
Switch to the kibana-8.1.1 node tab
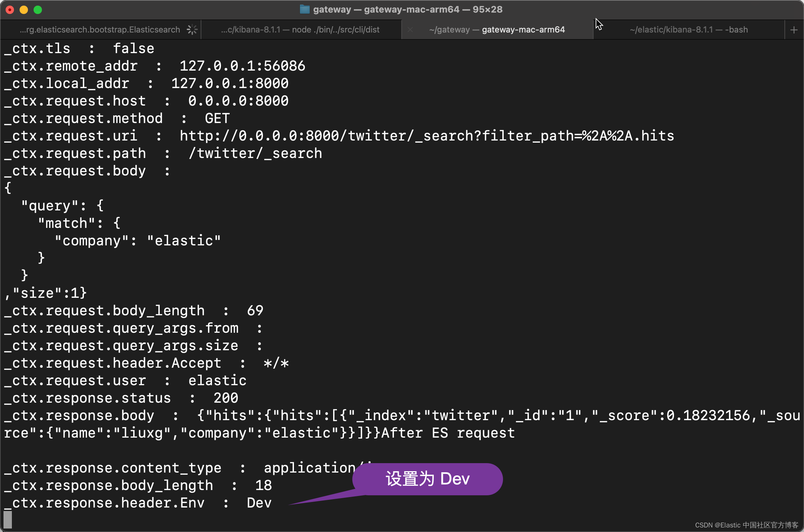(x=300, y=30)
